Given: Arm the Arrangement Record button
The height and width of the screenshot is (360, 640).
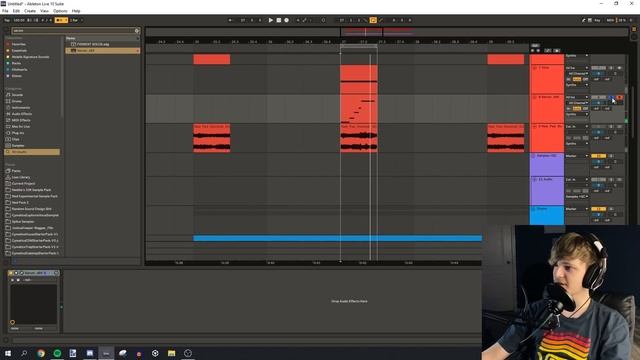Looking at the screenshot, I should (287, 20).
